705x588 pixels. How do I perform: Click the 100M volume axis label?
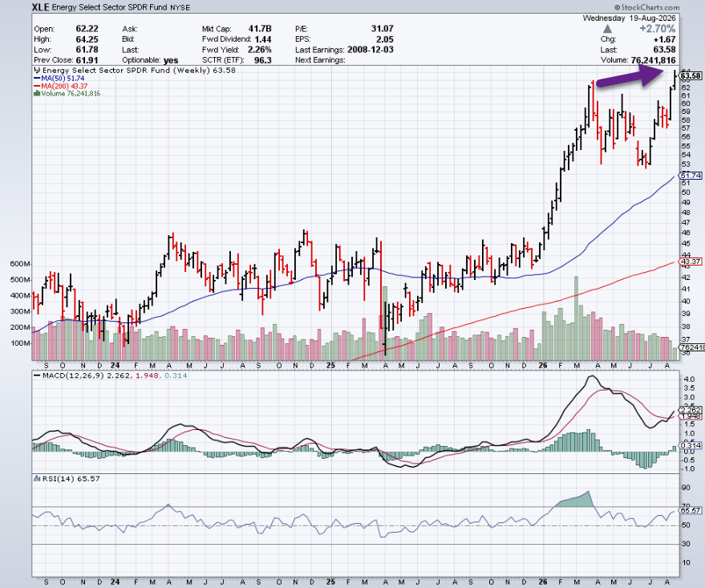(x=20, y=343)
